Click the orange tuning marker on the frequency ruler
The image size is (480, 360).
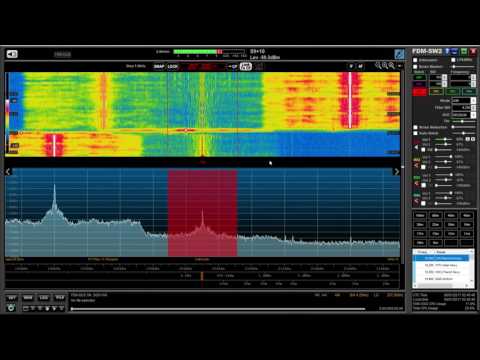(202, 276)
